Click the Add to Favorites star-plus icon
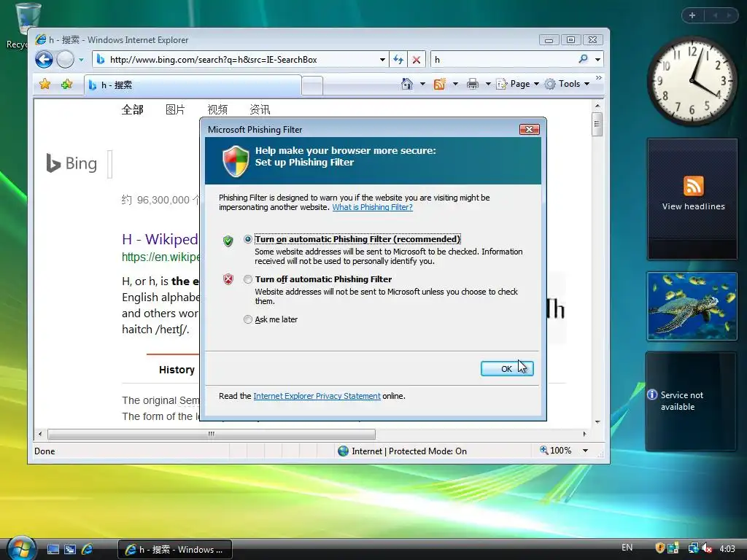The width and height of the screenshot is (747, 560). tap(66, 85)
